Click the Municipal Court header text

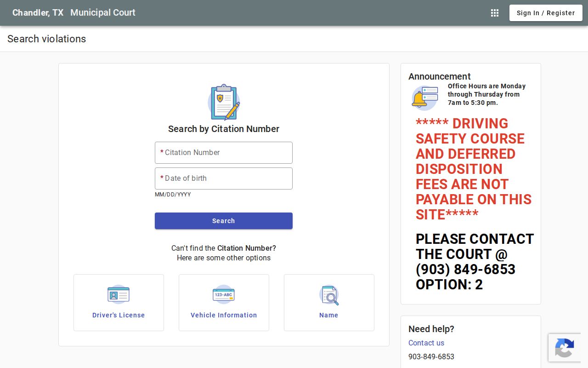103,13
